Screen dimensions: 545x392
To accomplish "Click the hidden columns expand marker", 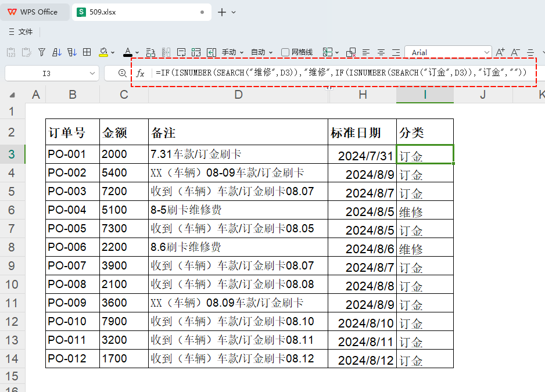I will click(329, 88).
